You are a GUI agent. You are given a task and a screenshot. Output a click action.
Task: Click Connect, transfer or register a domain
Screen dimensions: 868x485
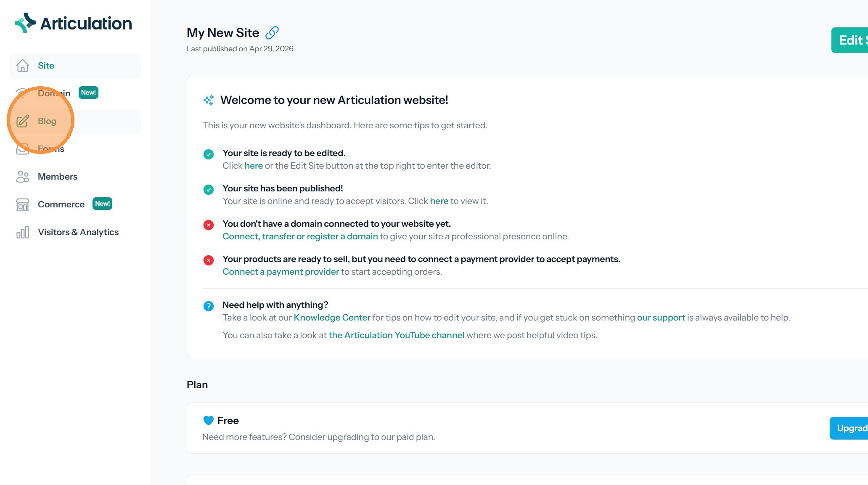300,236
